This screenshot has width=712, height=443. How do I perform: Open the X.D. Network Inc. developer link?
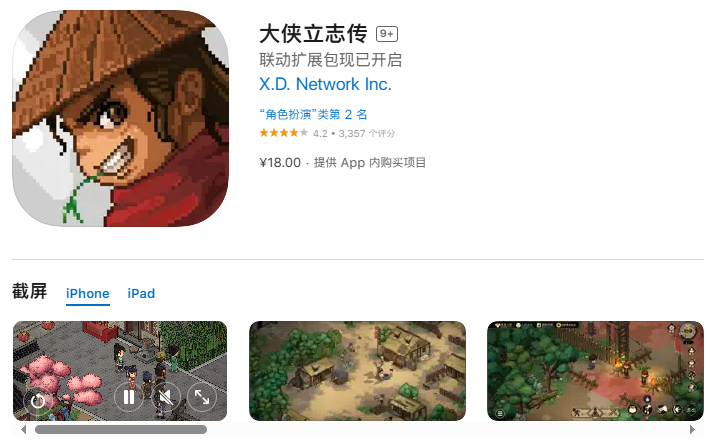tap(325, 84)
